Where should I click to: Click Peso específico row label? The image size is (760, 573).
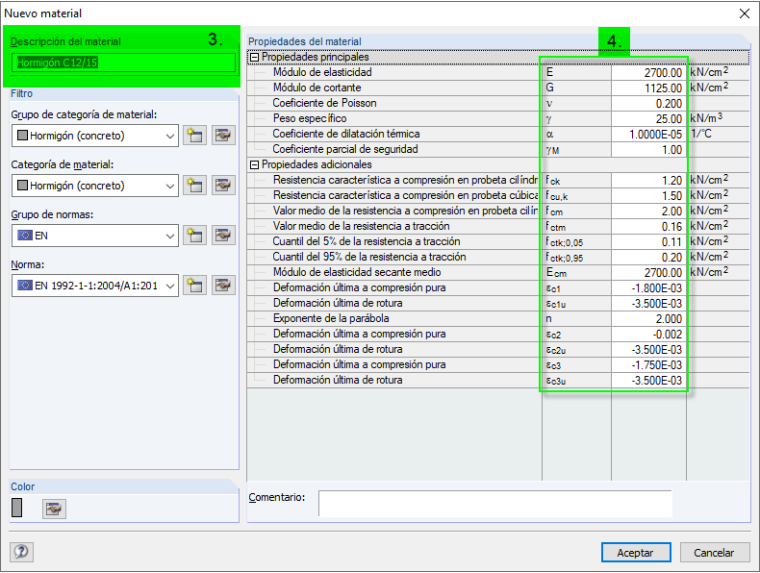point(310,118)
